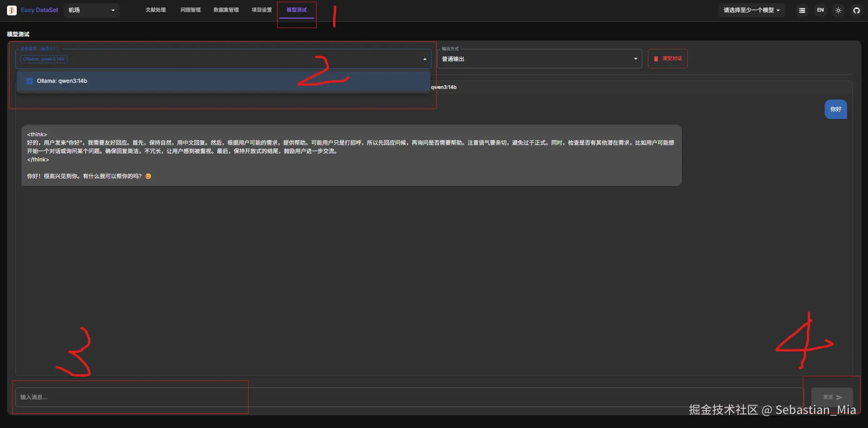Screen dimensions: 868x428
Task: Open the 机场 project dropdown
Action: (x=92, y=10)
